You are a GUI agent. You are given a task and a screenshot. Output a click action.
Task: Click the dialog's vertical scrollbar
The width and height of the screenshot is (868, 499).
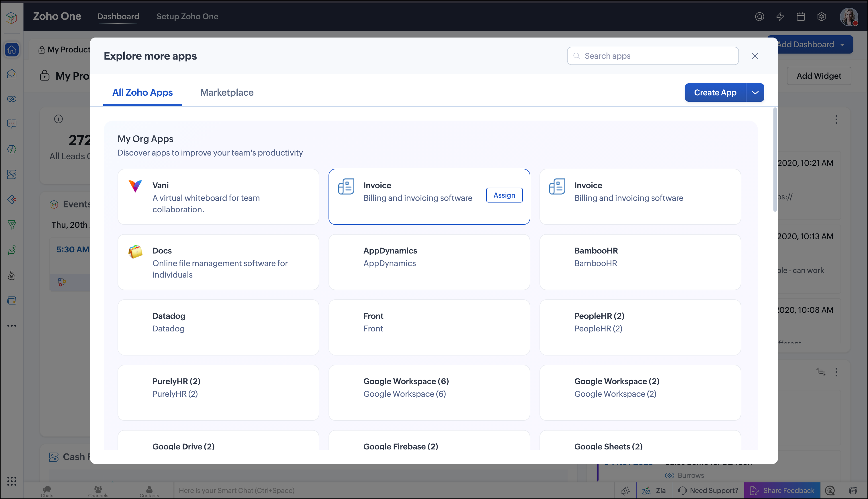tap(775, 160)
